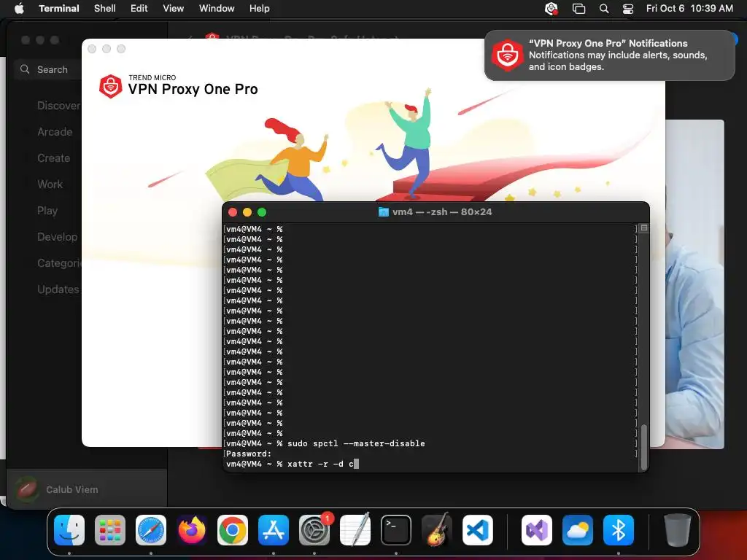Zoom Terminal with the green button

(x=262, y=212)
